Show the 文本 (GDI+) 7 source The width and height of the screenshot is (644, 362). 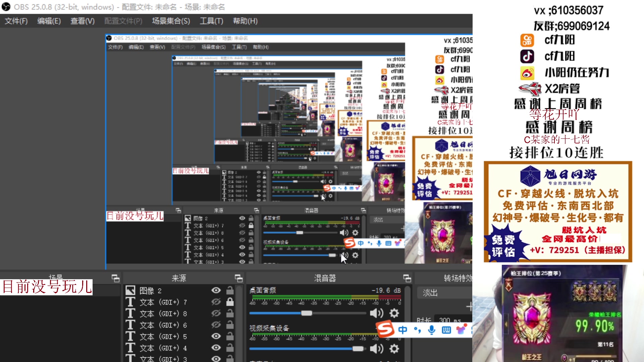coord(216,302)
